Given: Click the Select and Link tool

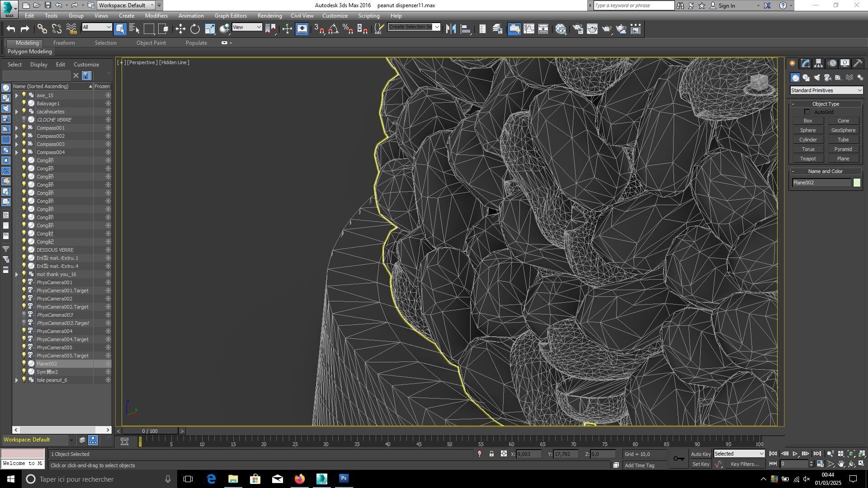Looking at the screenshot, I should tap(42, 29).
